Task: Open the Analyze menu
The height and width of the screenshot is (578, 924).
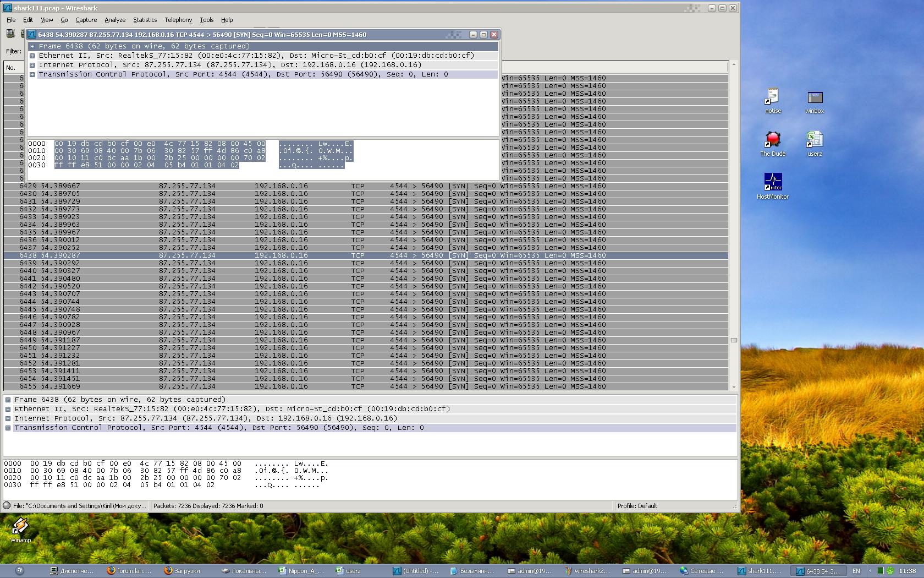Action: point(115,20)
